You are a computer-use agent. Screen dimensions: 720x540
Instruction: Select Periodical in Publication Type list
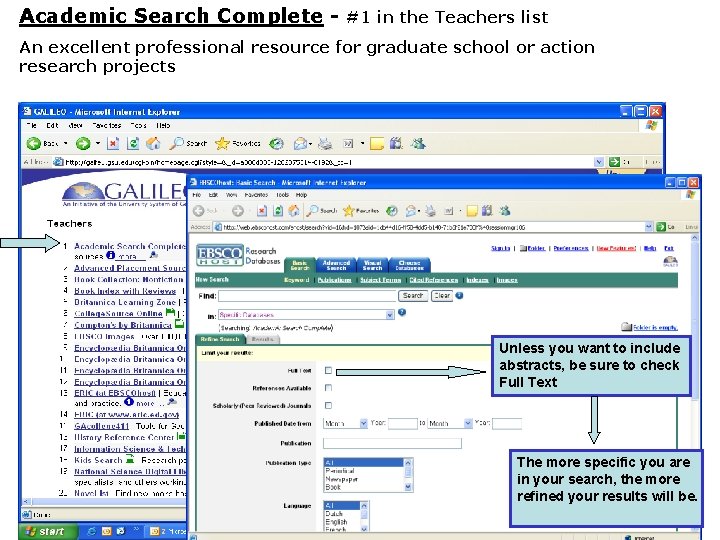[x=340, y=471]
